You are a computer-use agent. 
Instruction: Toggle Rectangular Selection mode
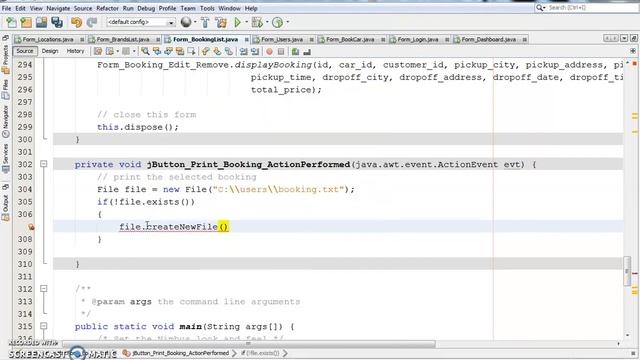click(191, 51)
